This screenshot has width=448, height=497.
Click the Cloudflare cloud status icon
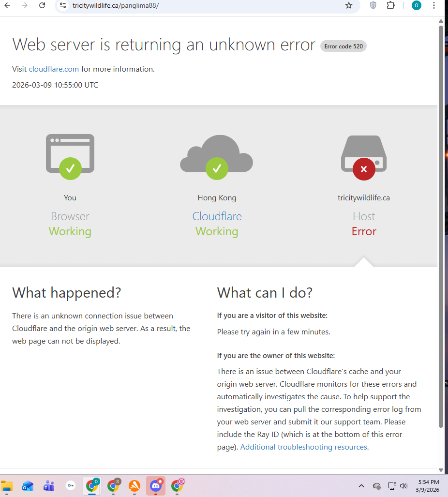pyautogui.click(x=217, y=157)
